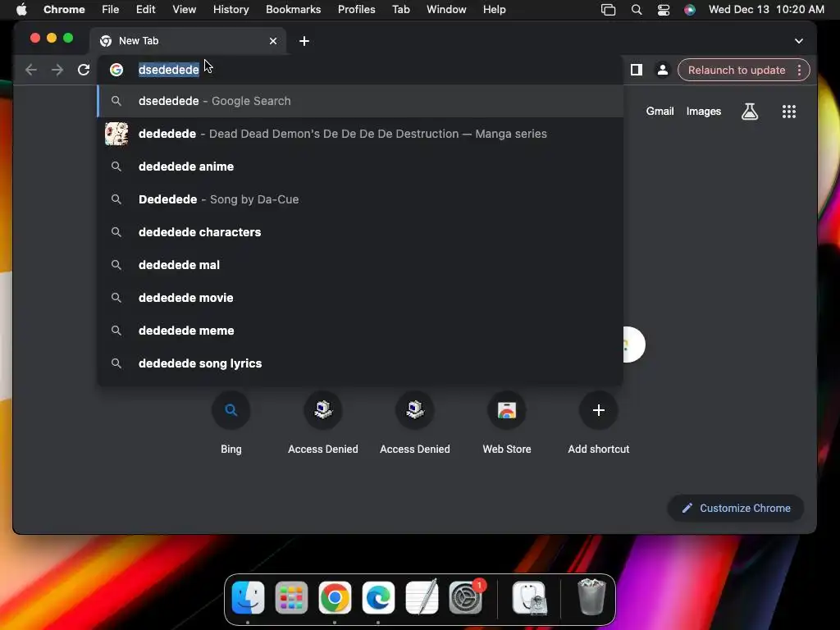This screenshot has width=840, height=630.
Task: Click the browser forward arrow
Action: pyautogui.click(x=57, y=70)
